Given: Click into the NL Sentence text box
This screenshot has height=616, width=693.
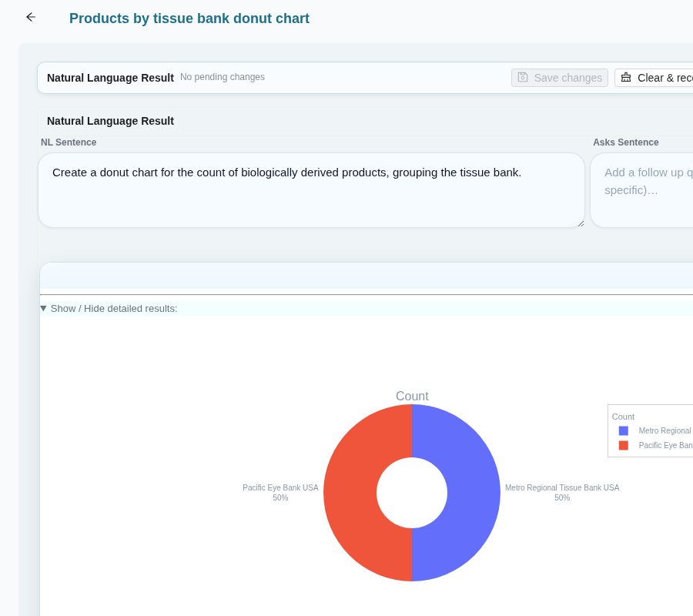Looking at the screenshot, I should pos(311,190).
